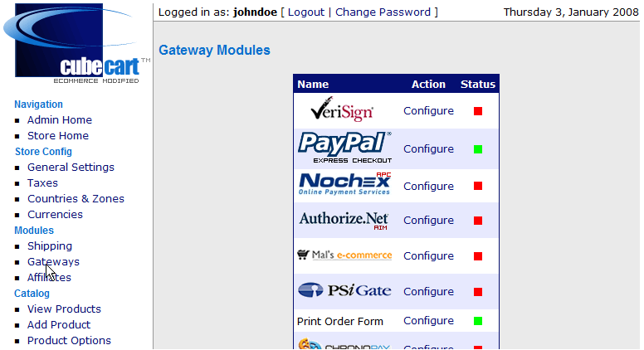The width and height of the screenshot is (644, 350).
Task: Click the PSiGate gateway logo
Action: pyautogui.click(x=344, y=291)
